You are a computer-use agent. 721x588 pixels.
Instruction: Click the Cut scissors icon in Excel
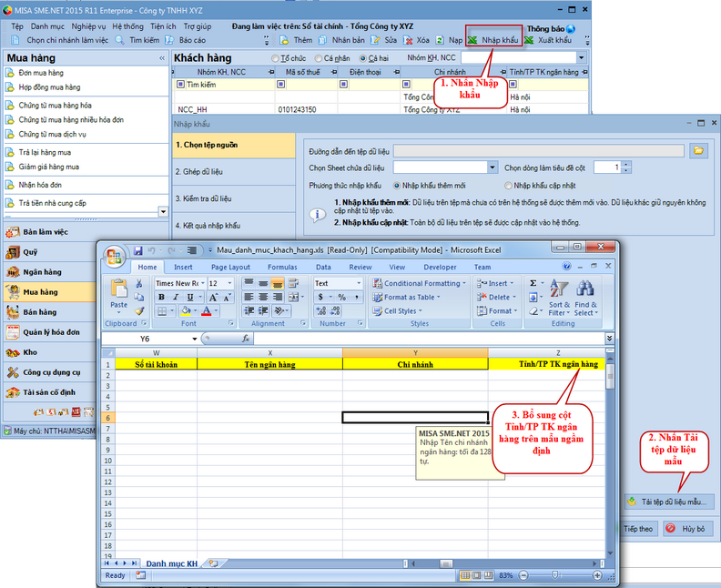139,284
